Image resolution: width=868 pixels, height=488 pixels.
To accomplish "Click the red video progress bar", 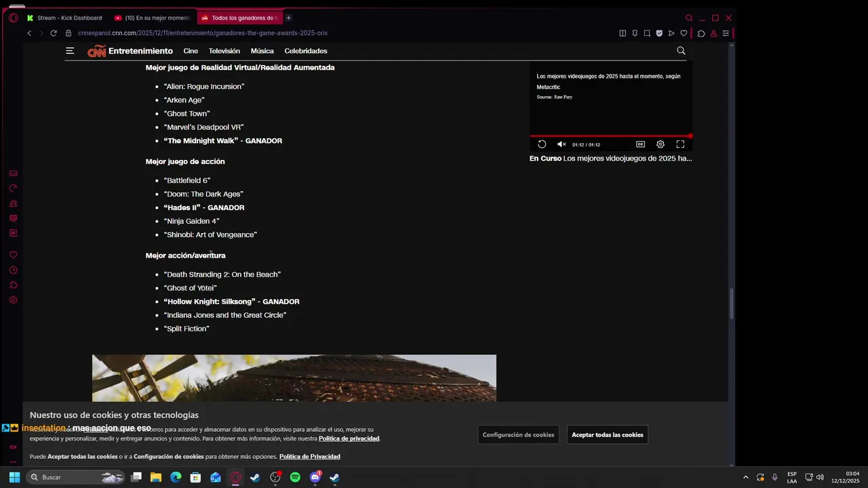I will pos(610,136).
